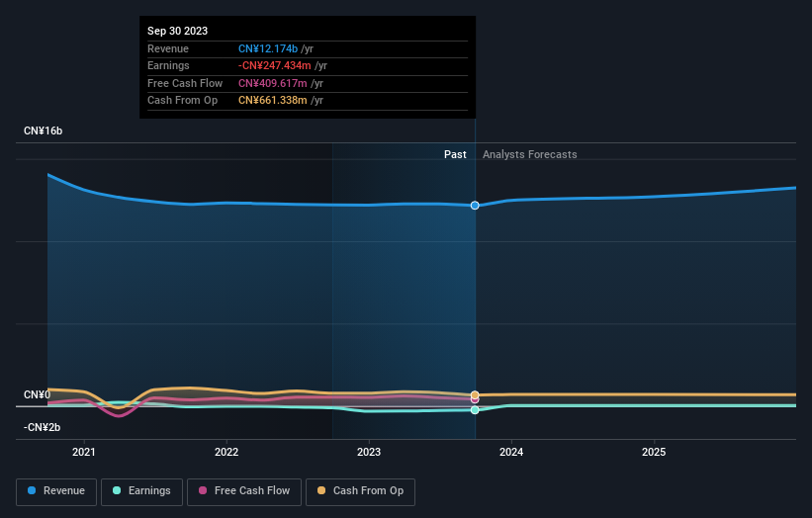
Task: Toggle the Revenue legend button
Action: 56,491
